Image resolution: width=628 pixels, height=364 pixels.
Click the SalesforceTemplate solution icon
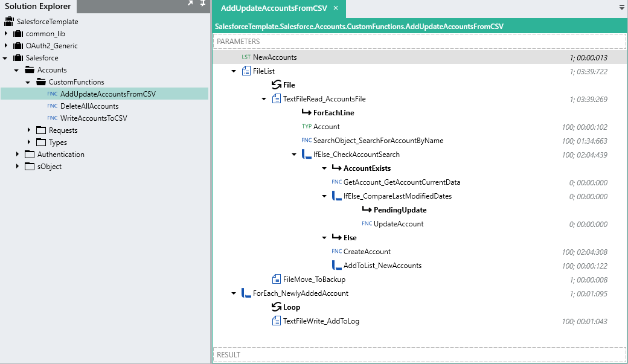(9, 22)
